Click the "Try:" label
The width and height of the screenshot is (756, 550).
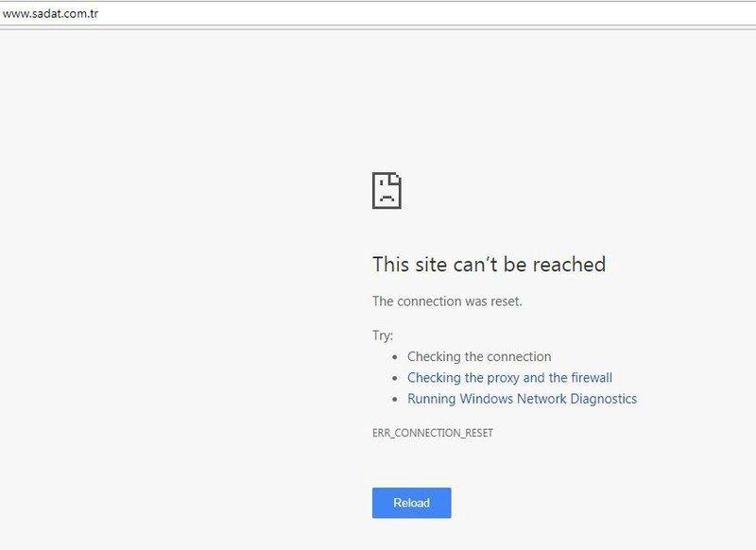click(383, 335)
